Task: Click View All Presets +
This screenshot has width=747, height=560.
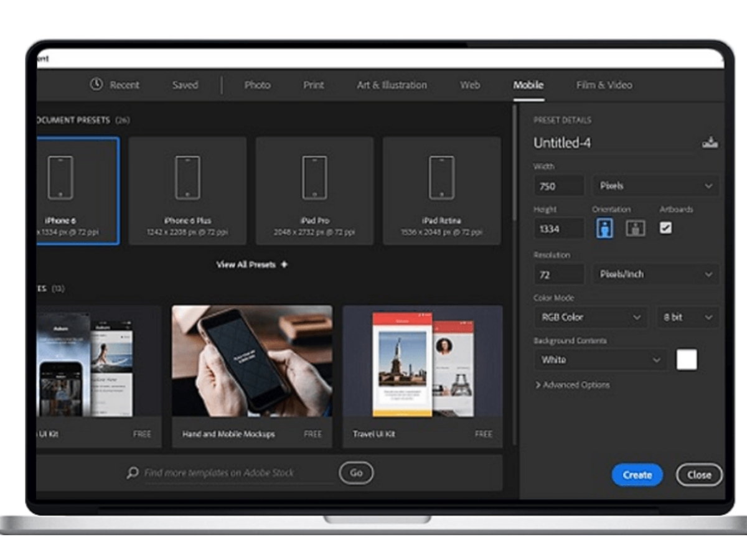Action: (252, 264)
